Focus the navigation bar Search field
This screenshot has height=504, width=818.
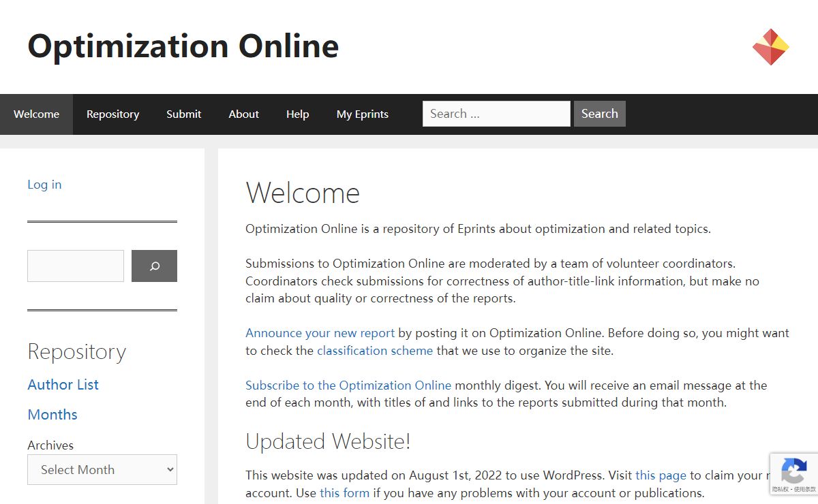[496, 114]
